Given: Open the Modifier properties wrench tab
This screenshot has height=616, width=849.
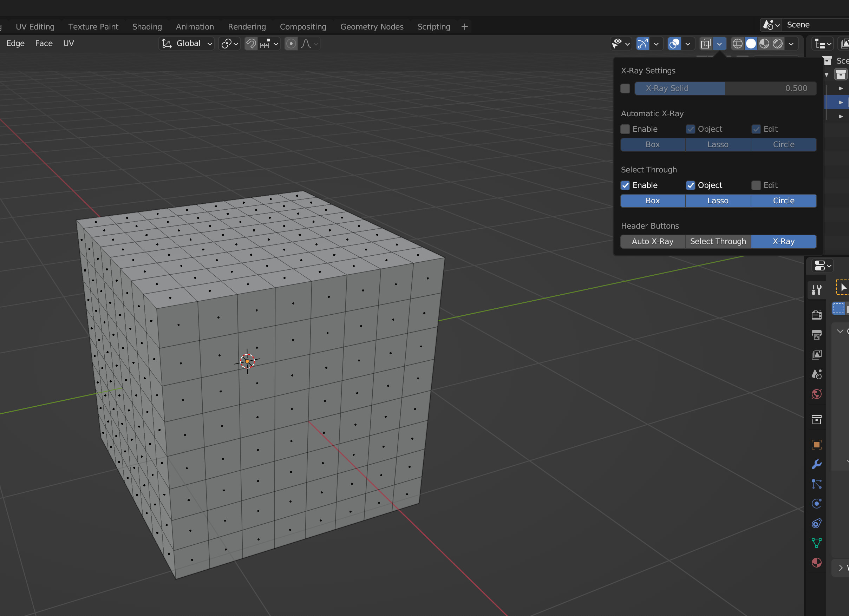Looking at the screenshot, I should coord(816,464).
